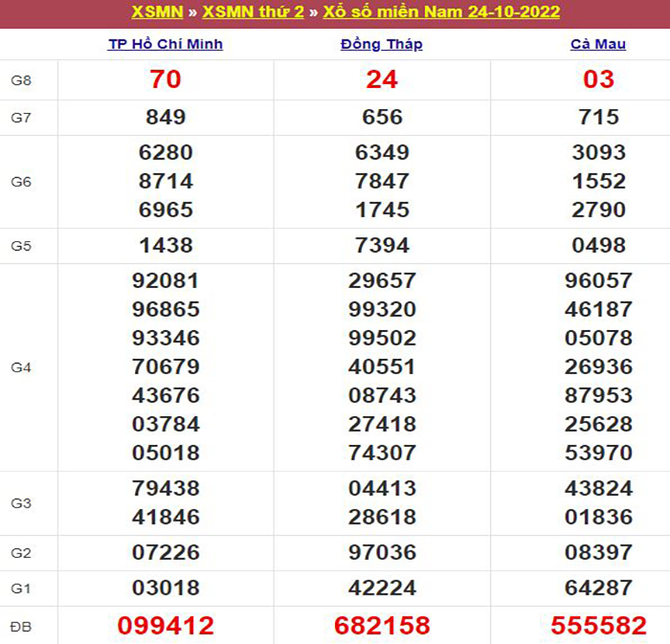Select G6 number 1552
The height and width of the screenshot is (644, 670).
(x=598, y=181)
